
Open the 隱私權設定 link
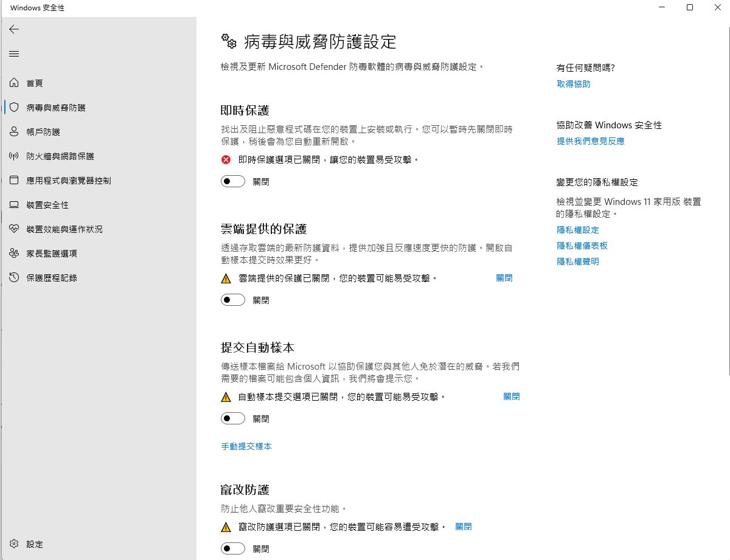(577, 230)
